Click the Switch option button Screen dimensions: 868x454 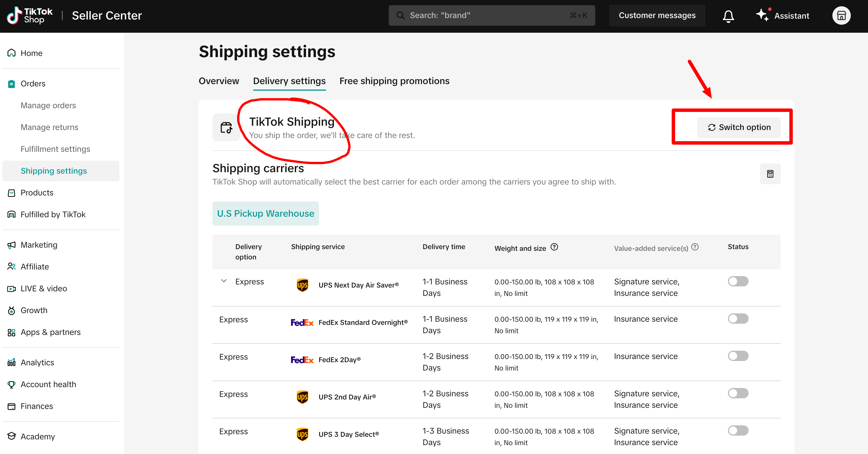tap(739, 127)
